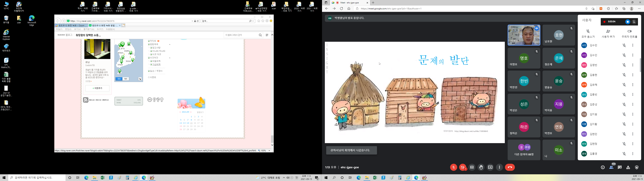
Task: Open the meeting chat panel
Action: click(620, 167)
